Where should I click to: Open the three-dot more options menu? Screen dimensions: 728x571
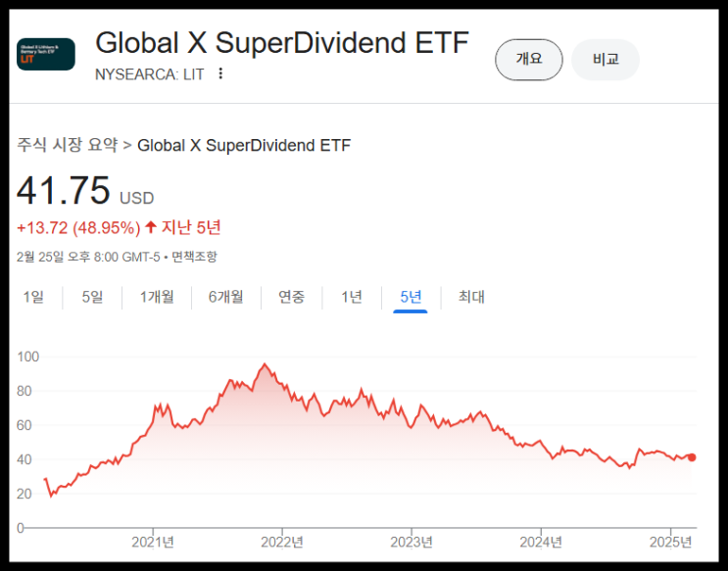pos(220,73)
